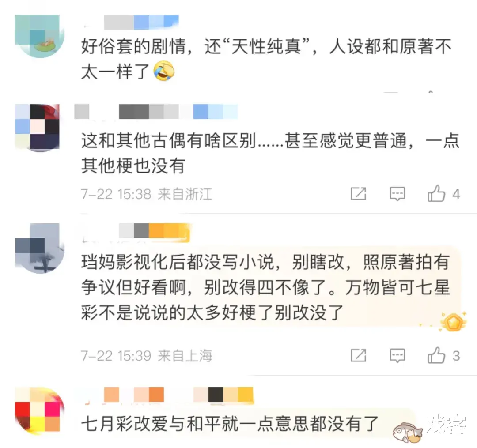Click the gold badge on highlighted comment

[x=454, y=322]
